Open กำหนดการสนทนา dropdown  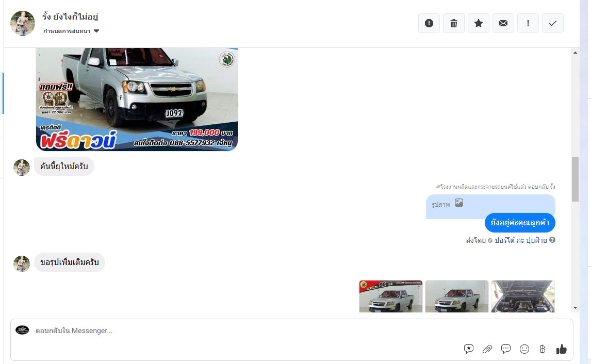71,31
